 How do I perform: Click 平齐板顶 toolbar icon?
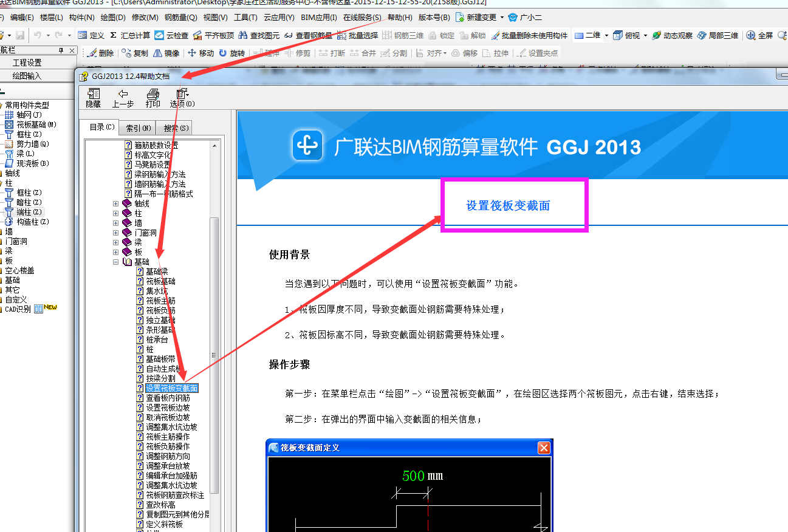[x=214, y=36]
